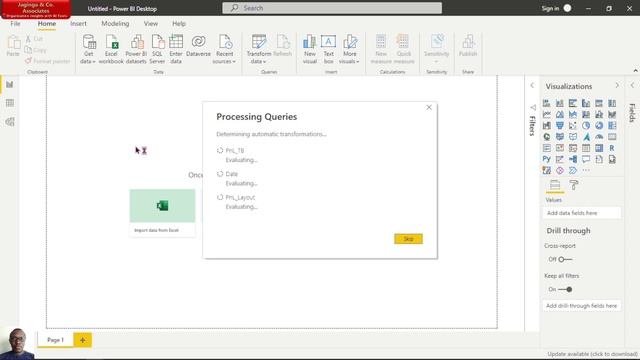The image size is (640, 360).
Task: Choose the Area chart visualization
Action: (560, 115)
